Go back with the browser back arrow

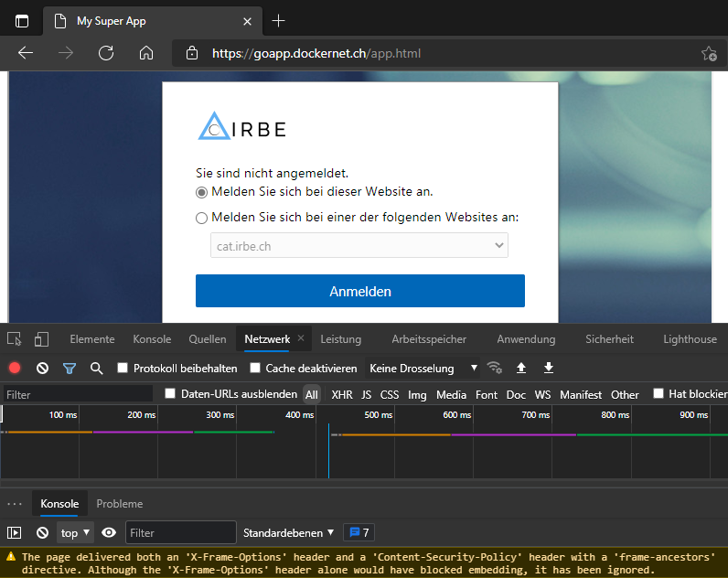pos(26,53)
